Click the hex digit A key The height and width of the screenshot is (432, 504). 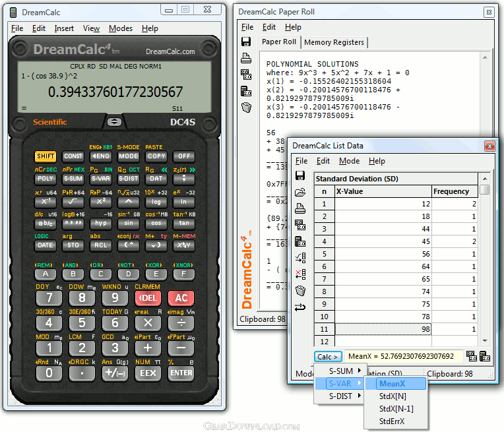[x=46, y=274]
